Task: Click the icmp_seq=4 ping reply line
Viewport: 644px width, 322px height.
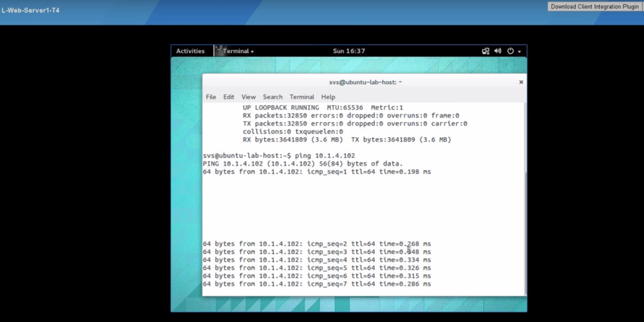Action: point(317,260)
